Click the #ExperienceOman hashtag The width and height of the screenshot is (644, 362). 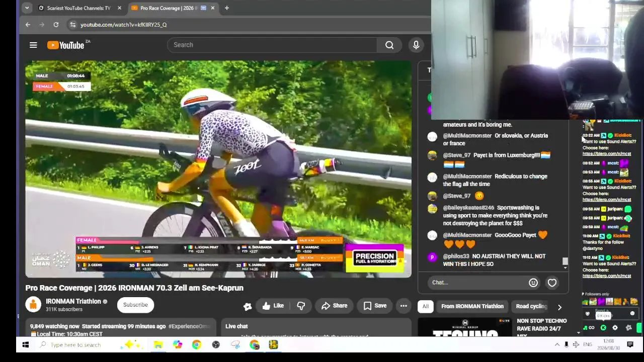tap(189, 326)
